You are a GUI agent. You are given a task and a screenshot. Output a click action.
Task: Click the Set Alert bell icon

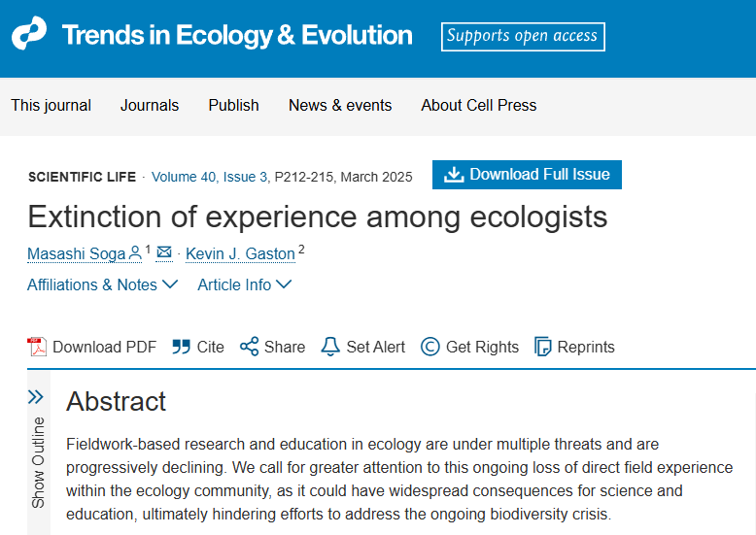click(330, 347)
